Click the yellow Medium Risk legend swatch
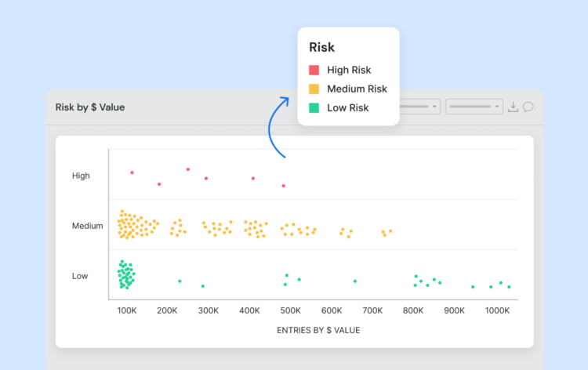This screenshot has width=588, height=370. coord(314,89)
